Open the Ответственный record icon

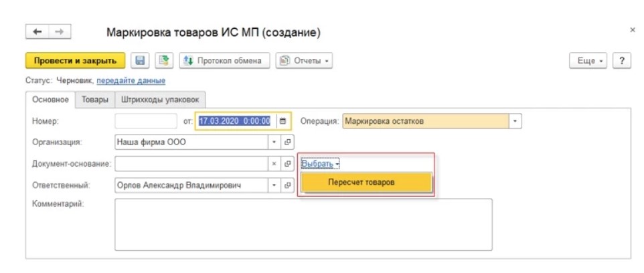(x=287, y=185)
